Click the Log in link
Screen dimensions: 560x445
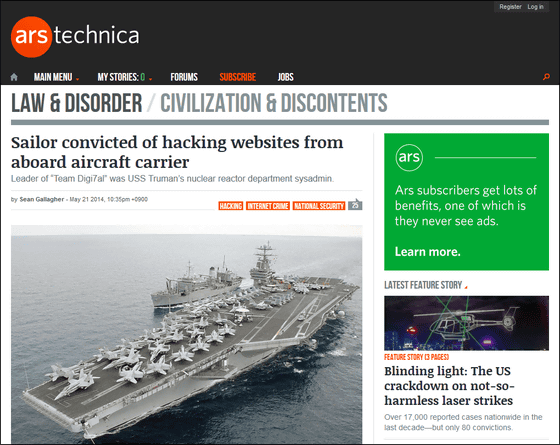coord(535,7)
